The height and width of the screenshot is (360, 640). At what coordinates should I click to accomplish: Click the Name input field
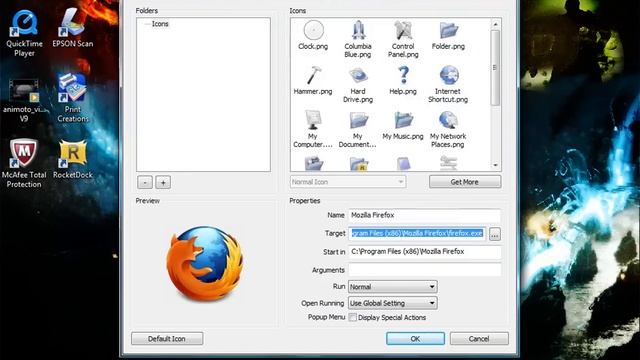[x=424, y=215]
